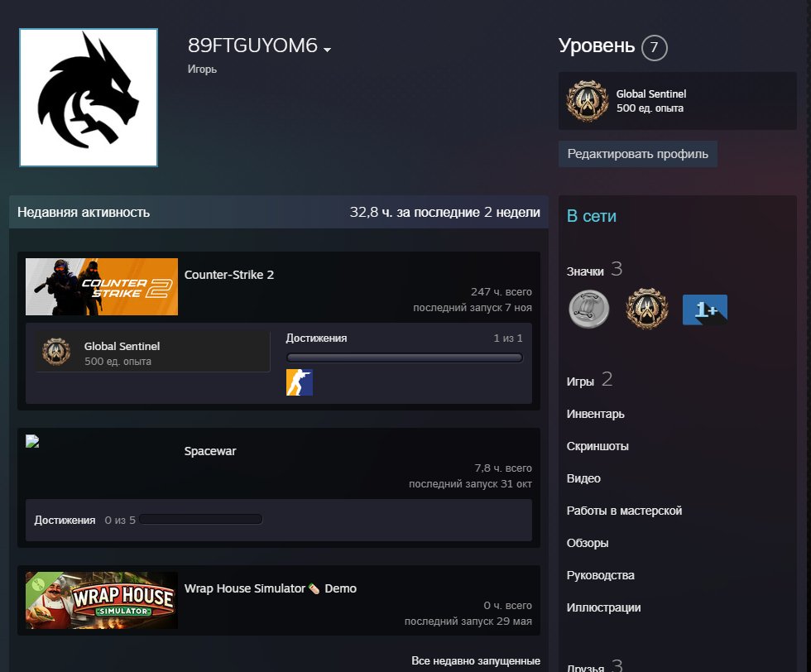Click the Редактировать профиль button
811x672 pixels.
point(637,153)
